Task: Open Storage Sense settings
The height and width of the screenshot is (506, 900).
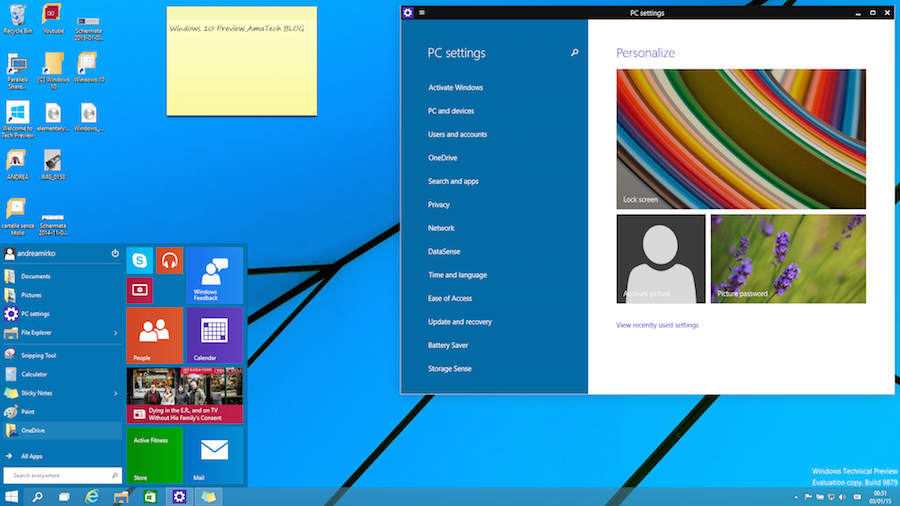Action: pyautogui.click(x=449, y=369)
